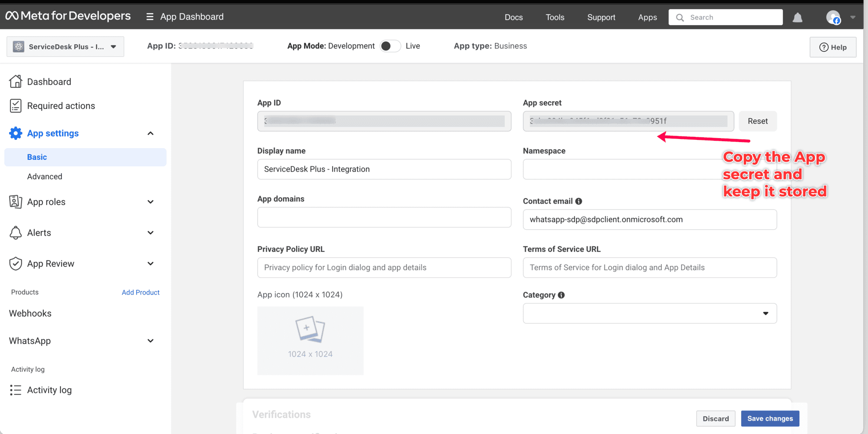
Task: Click the Dashboard house icon in sidebar
Action: point(16,82)
